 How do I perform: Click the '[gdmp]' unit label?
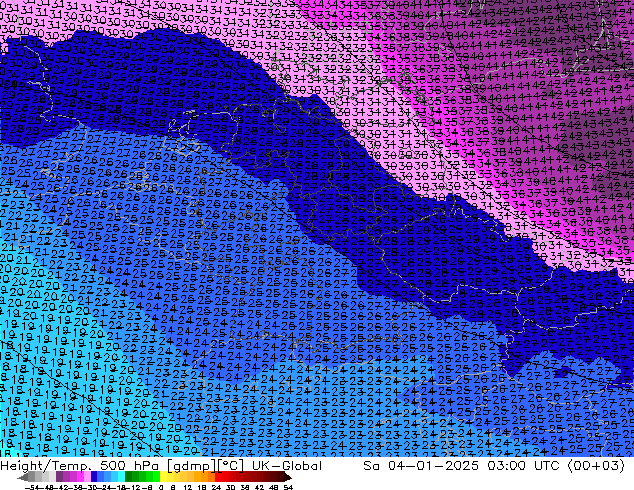tap(191, 466)
